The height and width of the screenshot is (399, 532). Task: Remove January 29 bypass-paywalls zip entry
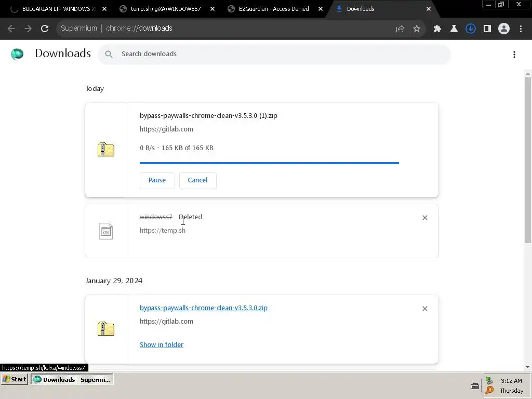point(425,309)
